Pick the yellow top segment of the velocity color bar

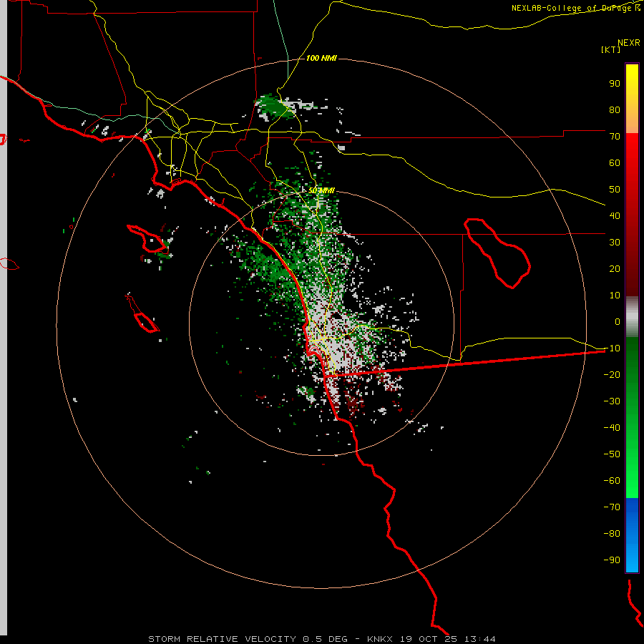(x=632, y=99)
